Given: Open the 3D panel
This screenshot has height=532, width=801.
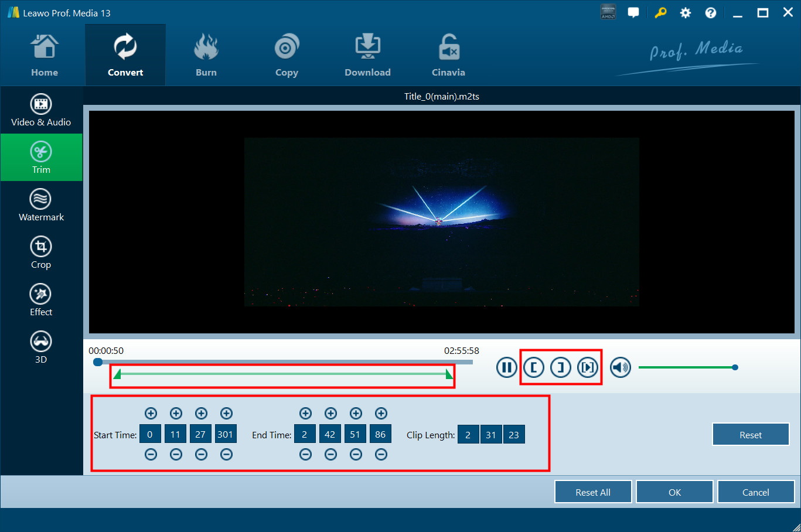Looking at the screenshot, I should (x=41, y=347).
